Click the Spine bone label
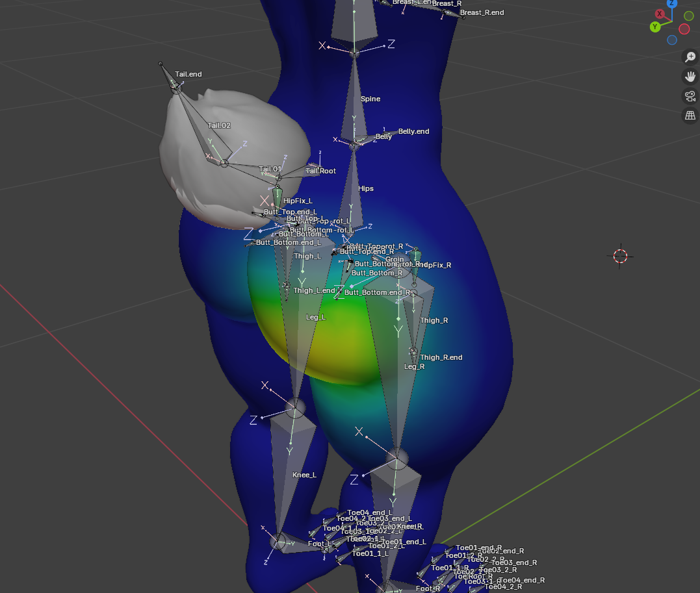This screenshot has width=700, height=593. coord(370,99)
